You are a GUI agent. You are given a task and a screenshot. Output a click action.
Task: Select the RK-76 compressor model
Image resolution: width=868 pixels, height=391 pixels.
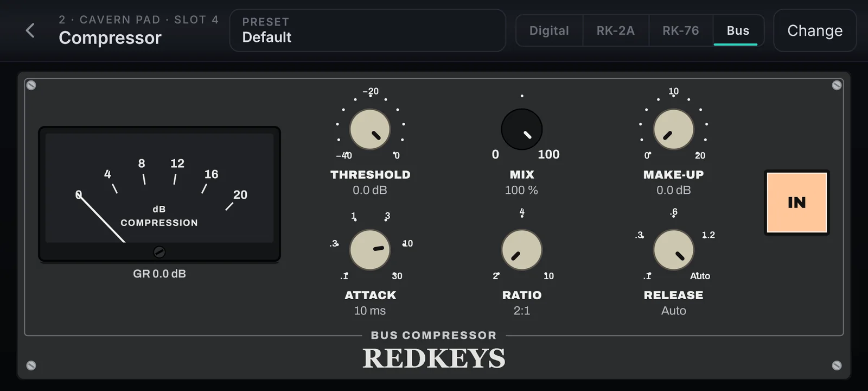tap(681, 30)
